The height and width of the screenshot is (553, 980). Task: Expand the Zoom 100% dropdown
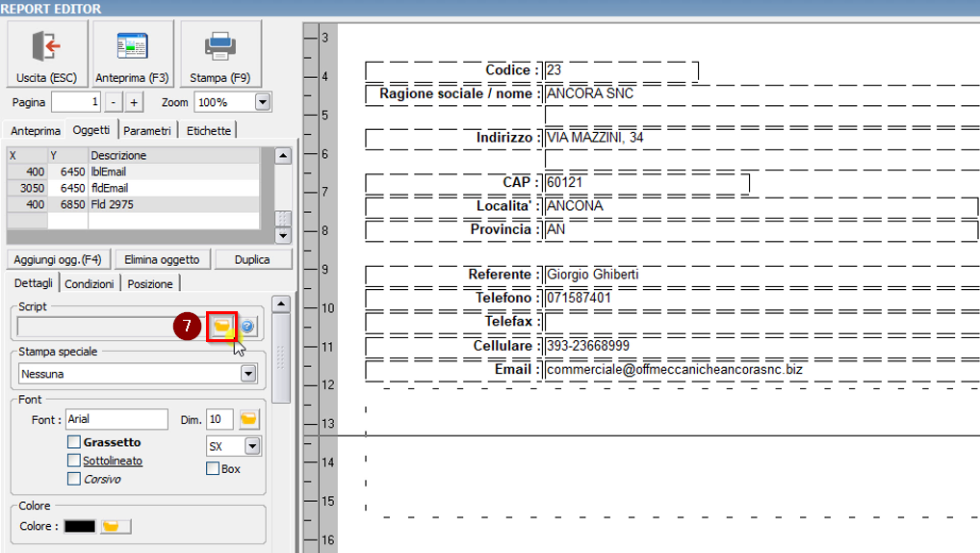(262, 102)
